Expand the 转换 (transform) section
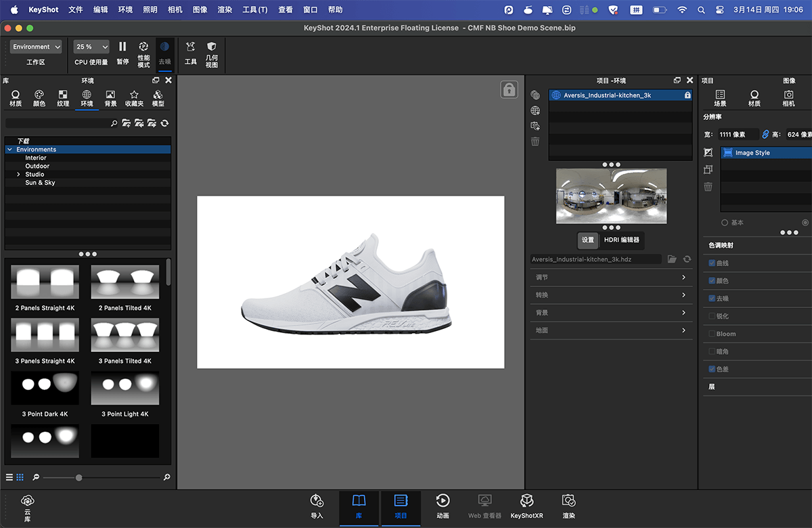The width and height of the screenshot is (812, 528). click(611, 295)
